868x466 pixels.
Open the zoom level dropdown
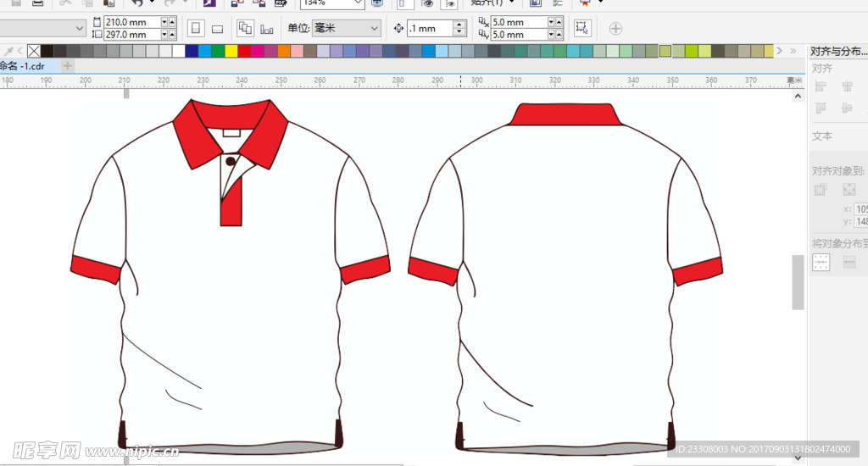point(358,3)
